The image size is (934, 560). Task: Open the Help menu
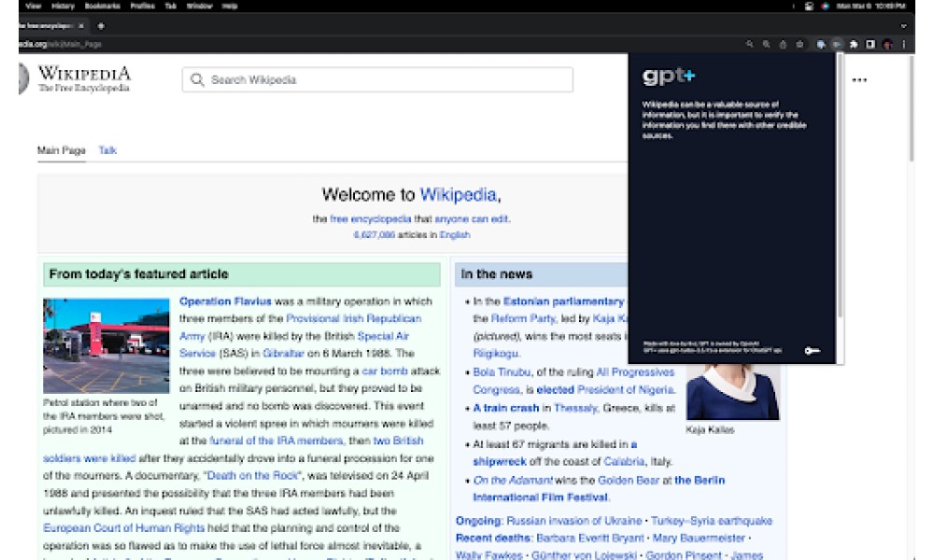click(x=230, y=6)
